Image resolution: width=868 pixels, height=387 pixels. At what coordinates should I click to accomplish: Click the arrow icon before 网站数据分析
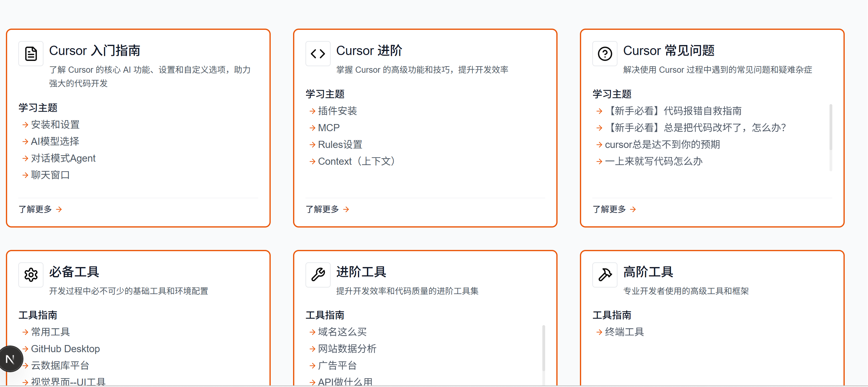pyautogui.click(x=312, y=349)
